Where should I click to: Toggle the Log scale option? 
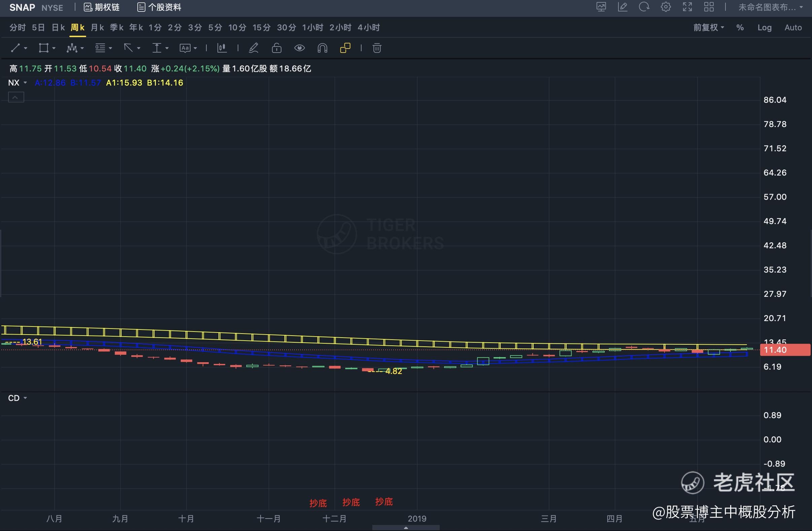pyautogui.click(x=764, y=28)
